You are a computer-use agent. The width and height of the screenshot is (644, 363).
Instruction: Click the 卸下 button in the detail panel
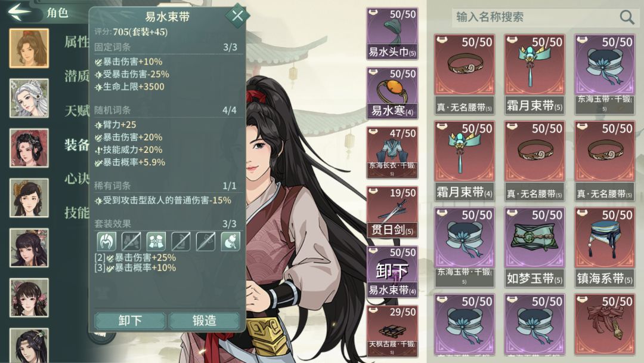point(130,320)
